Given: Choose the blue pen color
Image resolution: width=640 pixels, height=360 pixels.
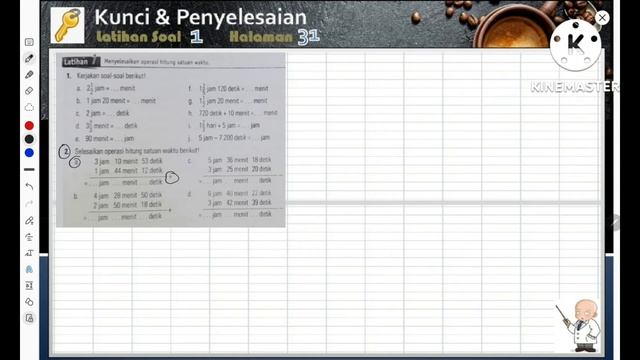Looking at the screenshot, I should (29, 153).
